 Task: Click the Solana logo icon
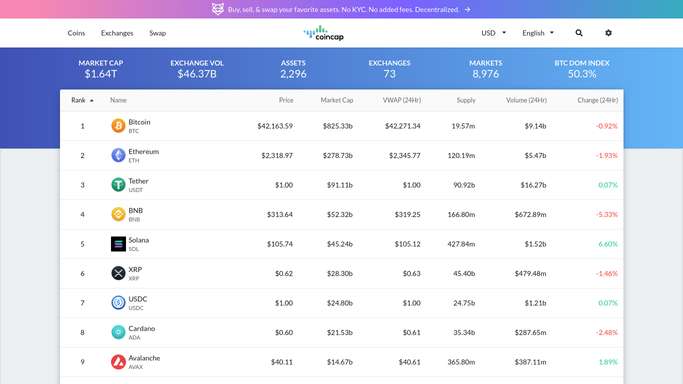pos(118,244)
